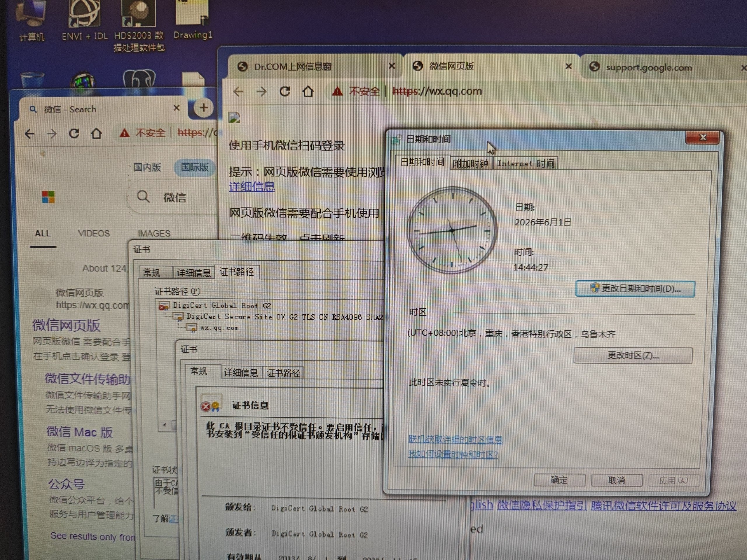Switch to 国内版 search

pos(147,167)
